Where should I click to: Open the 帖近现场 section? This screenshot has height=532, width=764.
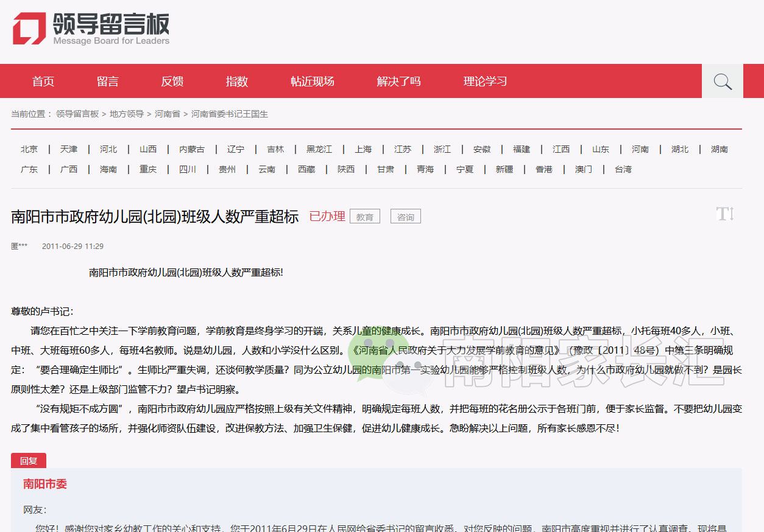coord(313,80)
